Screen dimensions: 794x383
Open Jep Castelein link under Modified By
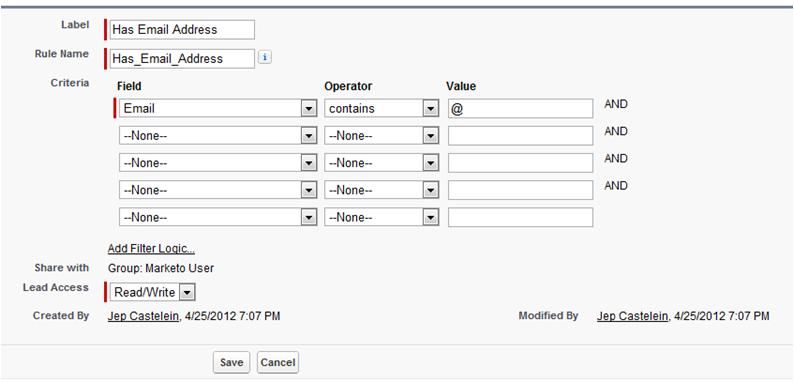tap(632, 316)
